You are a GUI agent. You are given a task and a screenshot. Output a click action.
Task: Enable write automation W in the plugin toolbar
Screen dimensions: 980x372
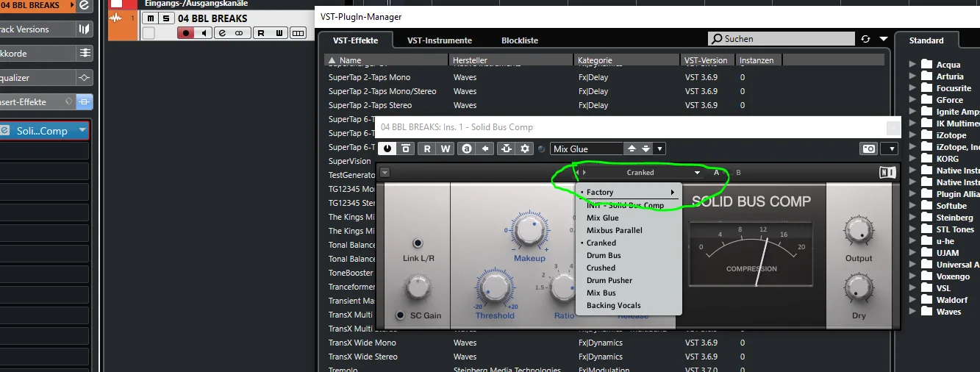point(446,149)
